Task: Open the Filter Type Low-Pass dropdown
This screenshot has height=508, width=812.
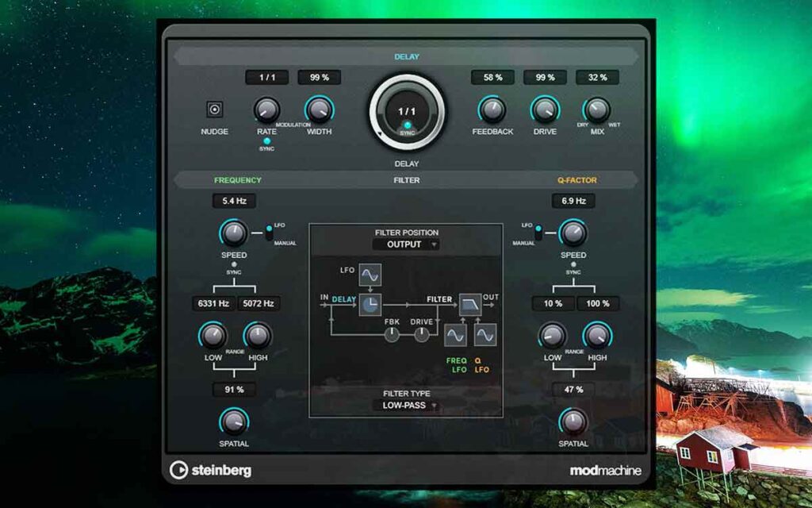Action: click(x=406, y=406)
